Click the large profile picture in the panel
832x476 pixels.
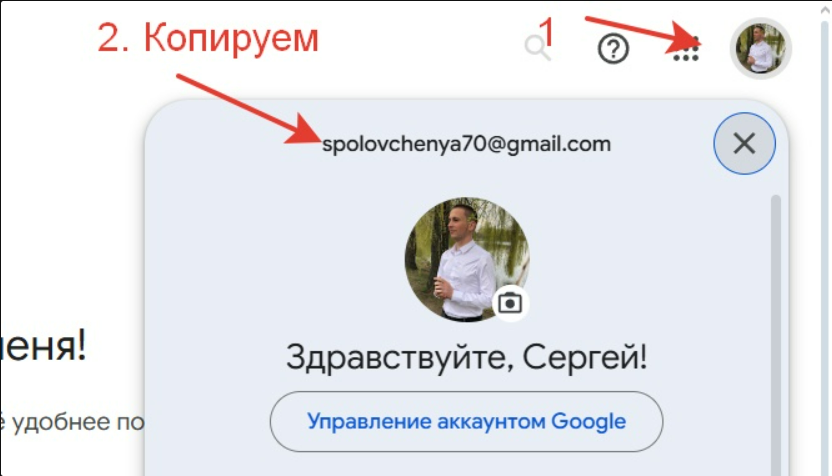tap(466, 259)
